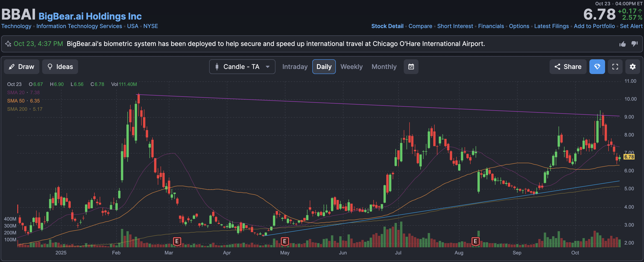Click the star icon beside news headline

8,44
